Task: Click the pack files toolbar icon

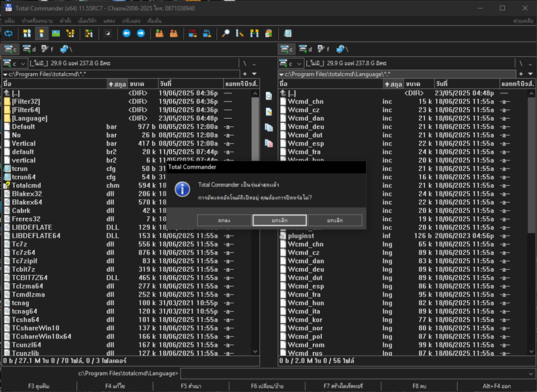Action: click(x=159, y=33)
